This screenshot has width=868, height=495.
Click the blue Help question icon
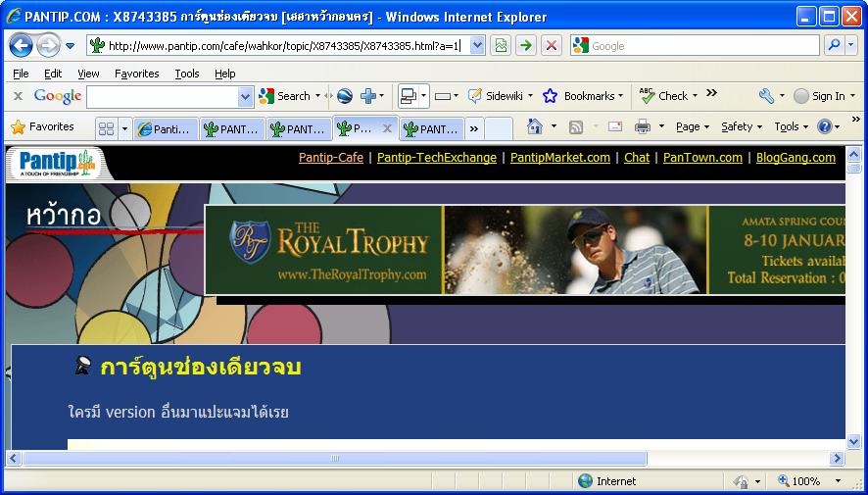point(824,126)
